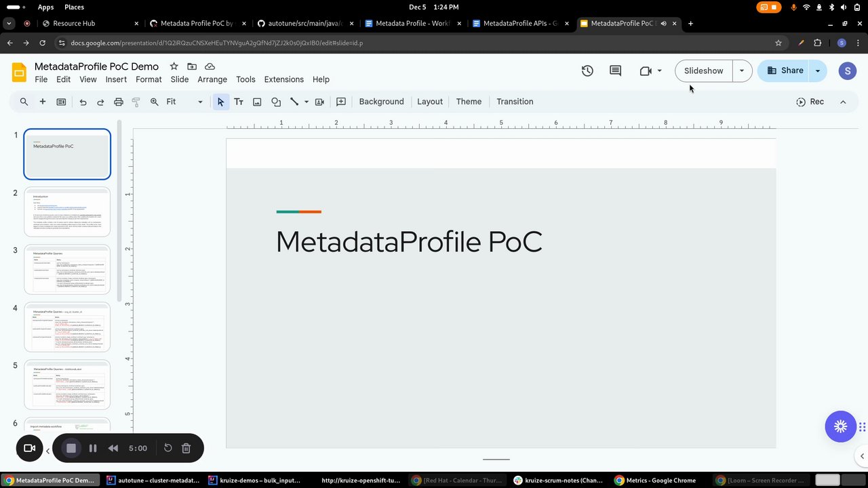868x488 pixels.
Task: Check the cloud document status icon
Action: pyautogui.click(x=210, y=66)
